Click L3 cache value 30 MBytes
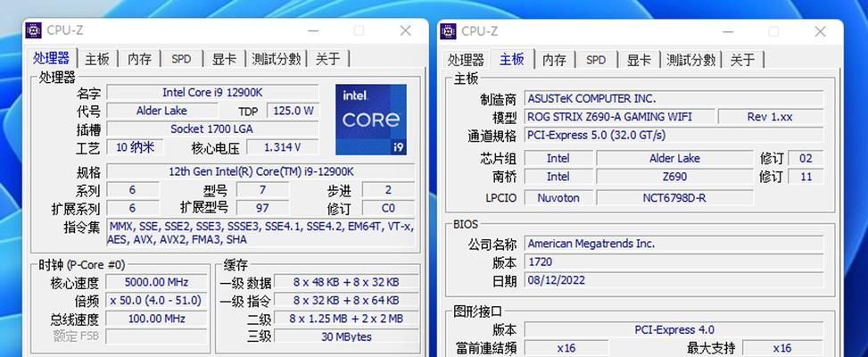 pyautogui.click(x=346, y=336)
